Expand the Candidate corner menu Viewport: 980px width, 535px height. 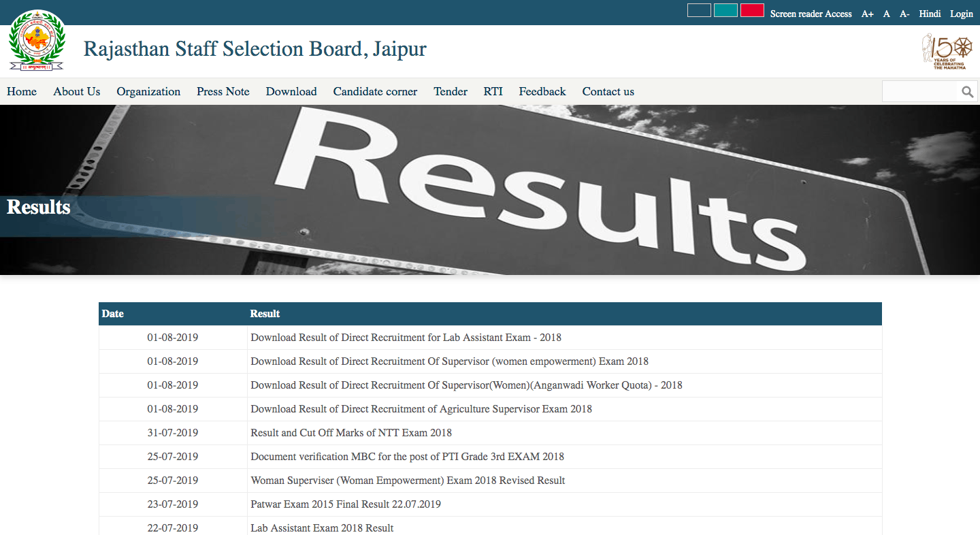tap(375, 91)
